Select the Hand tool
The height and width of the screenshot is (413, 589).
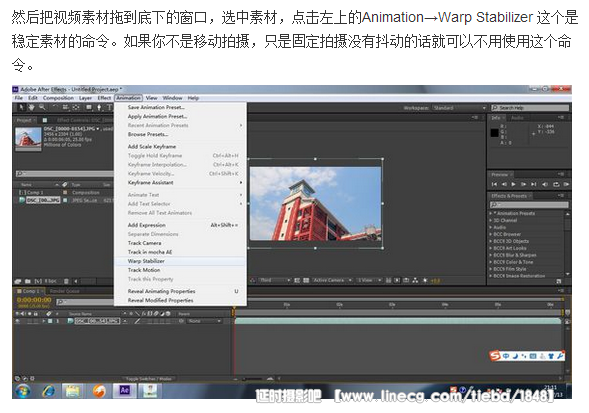[x=32, y=107]
